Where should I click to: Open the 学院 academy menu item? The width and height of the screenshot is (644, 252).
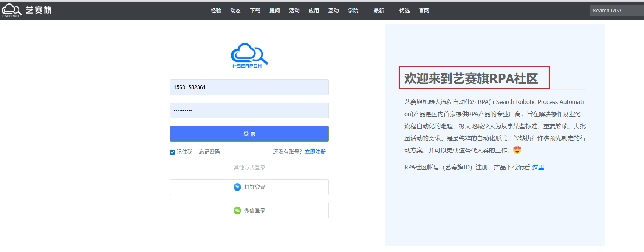click(353, 11)
